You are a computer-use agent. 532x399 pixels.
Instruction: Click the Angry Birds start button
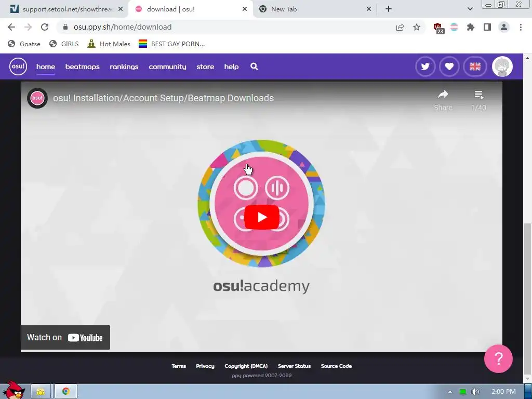(x=14, y=390)
